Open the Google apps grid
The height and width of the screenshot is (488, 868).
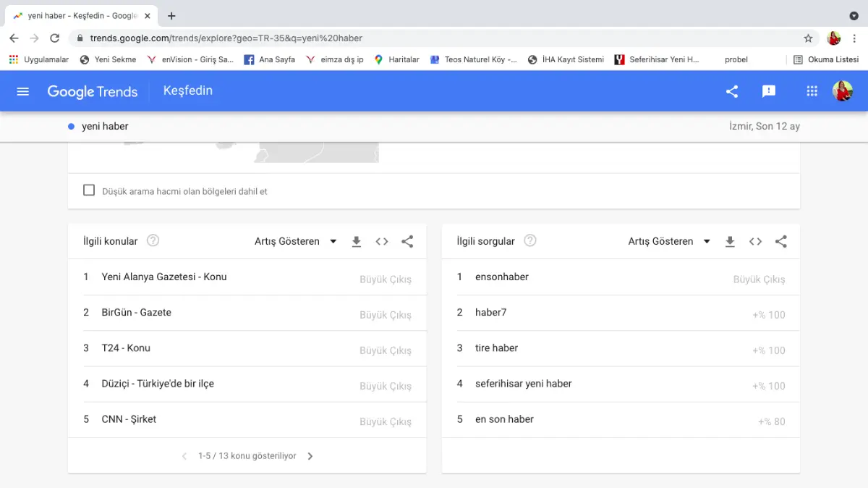(x=812, y=91)
